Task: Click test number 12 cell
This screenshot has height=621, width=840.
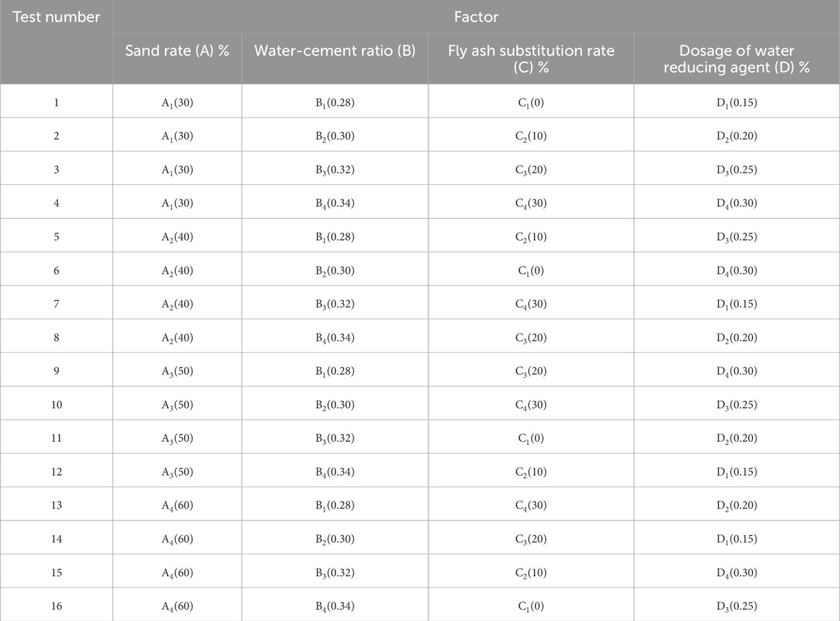Action: pos(56,471)
